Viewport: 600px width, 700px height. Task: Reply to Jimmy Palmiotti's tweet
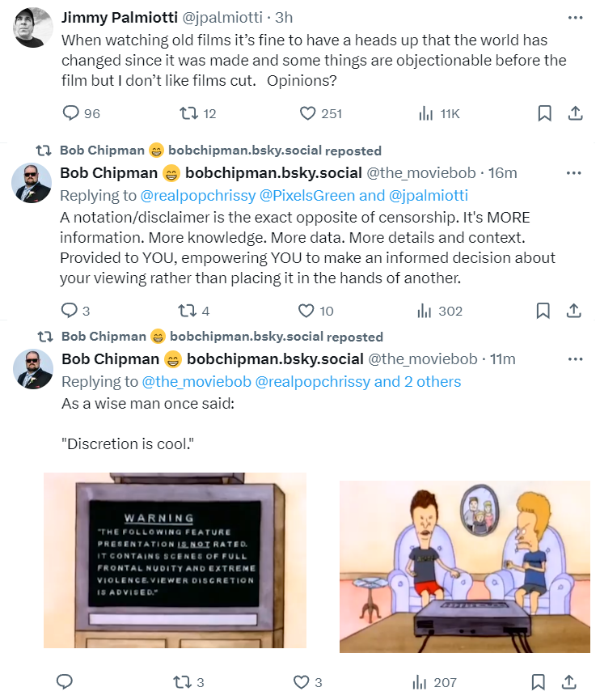click(x=70, y=113)
